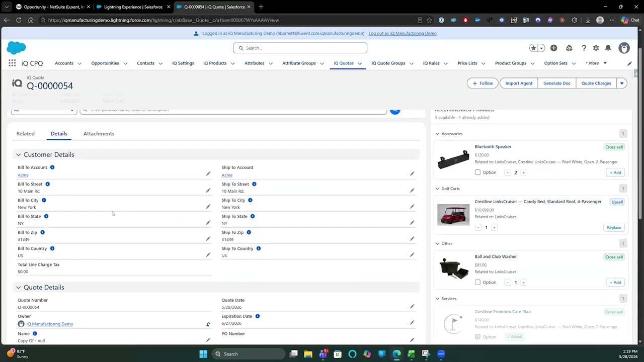Open the Salesforce App Launcher grid
644x362 pixels.
(x=12, y=63)
